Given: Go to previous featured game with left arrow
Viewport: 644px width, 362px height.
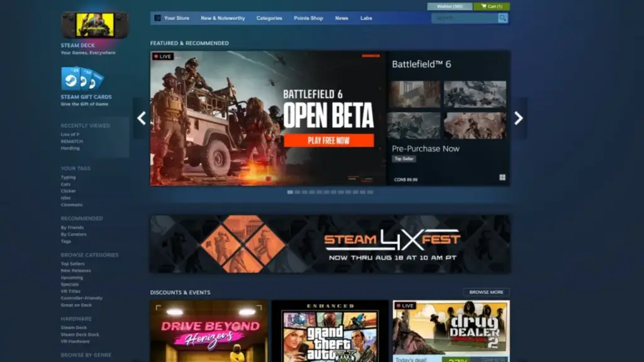Looking at the screenshot, I should pyautogui.click(x=142, y=118).
